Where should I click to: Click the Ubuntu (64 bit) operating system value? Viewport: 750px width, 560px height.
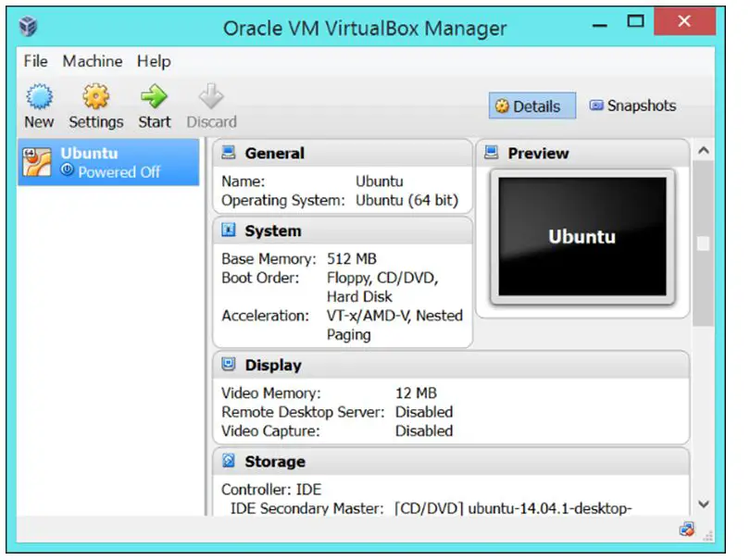(407, 200)
